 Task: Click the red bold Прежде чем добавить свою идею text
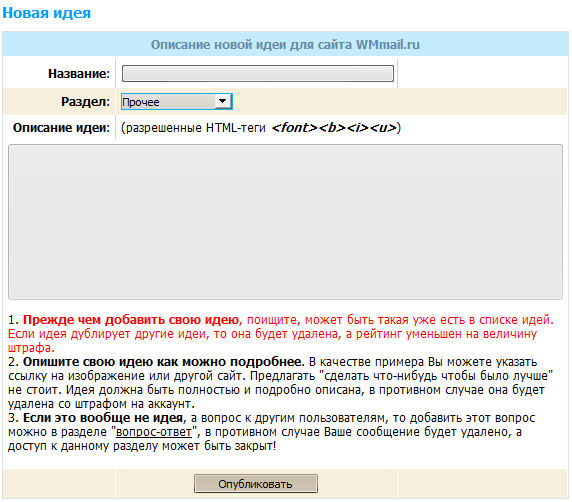click(x=132, y=320)
